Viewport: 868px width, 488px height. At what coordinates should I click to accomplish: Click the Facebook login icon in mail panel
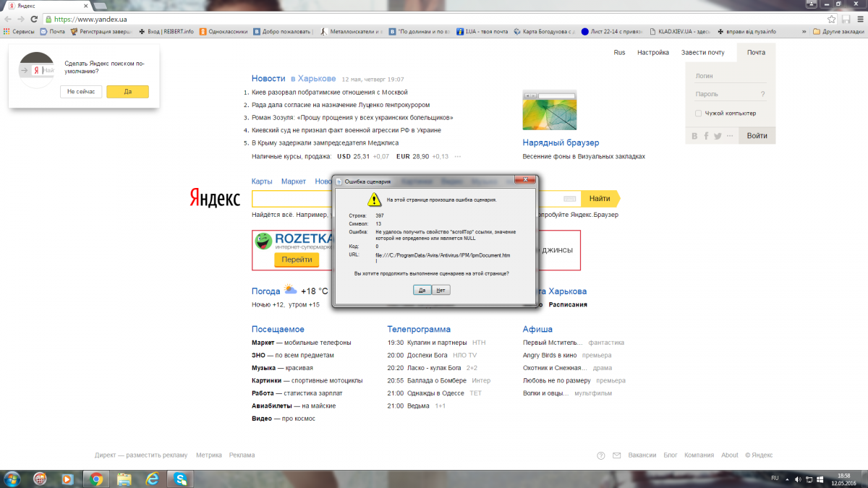pyautogui.click(x=707, y=136)
